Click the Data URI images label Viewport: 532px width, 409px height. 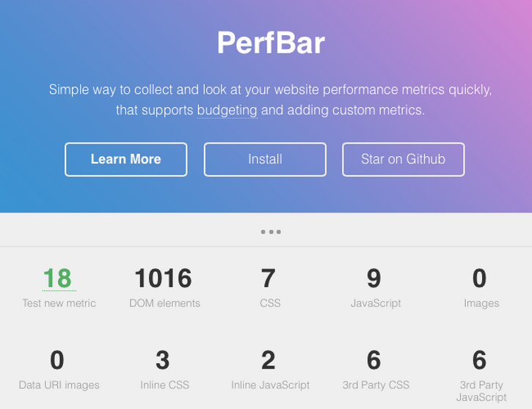(59, 385)
